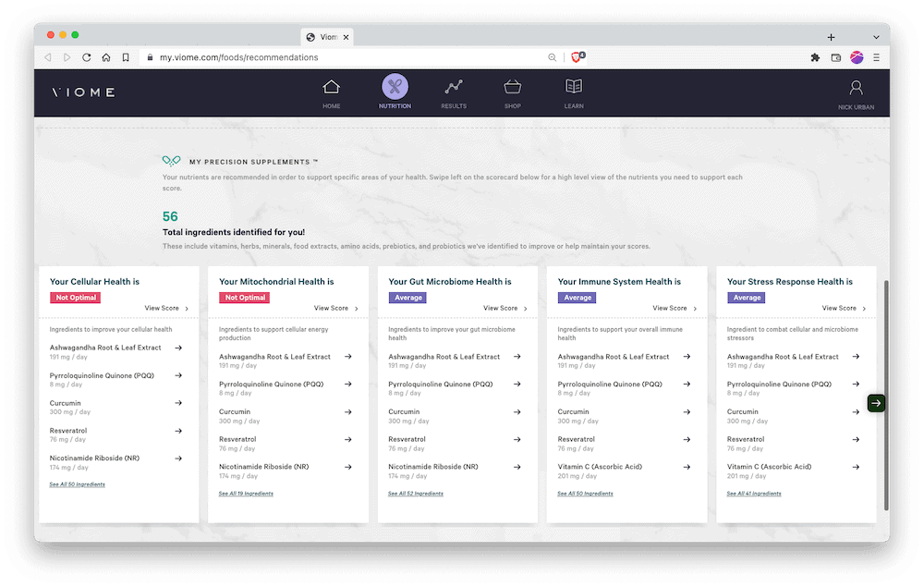Viewport: 924px width, 587px height.
Task: Open Nick Urban profile icon
Action: pyautogui.click(x=856, y=89)
